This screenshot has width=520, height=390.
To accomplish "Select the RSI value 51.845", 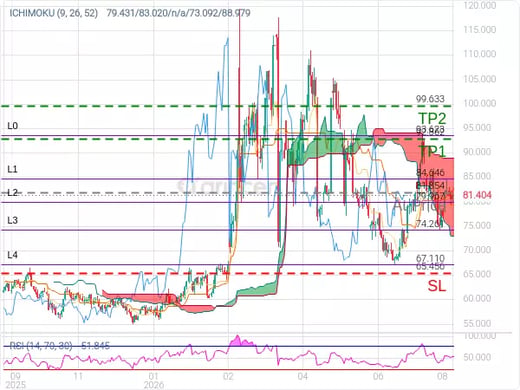I will [95, 346].
